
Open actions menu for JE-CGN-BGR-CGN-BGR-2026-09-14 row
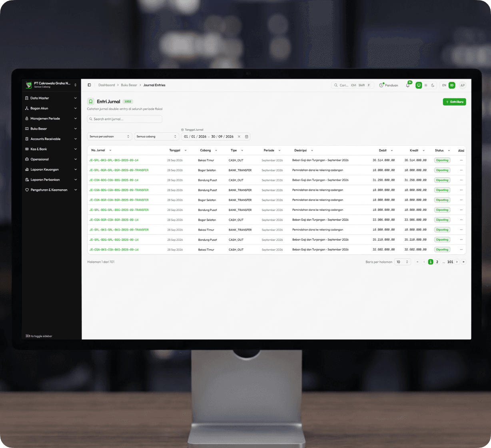tap(461, 220)
